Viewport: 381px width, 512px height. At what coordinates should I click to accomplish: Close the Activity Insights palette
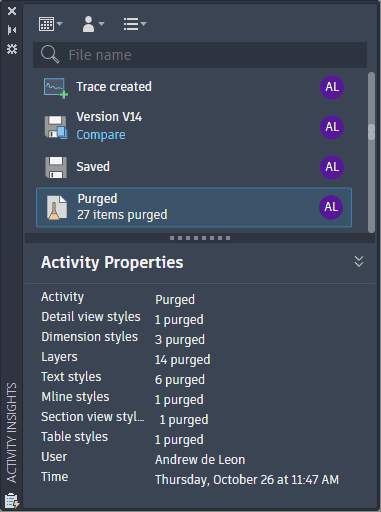12,11
